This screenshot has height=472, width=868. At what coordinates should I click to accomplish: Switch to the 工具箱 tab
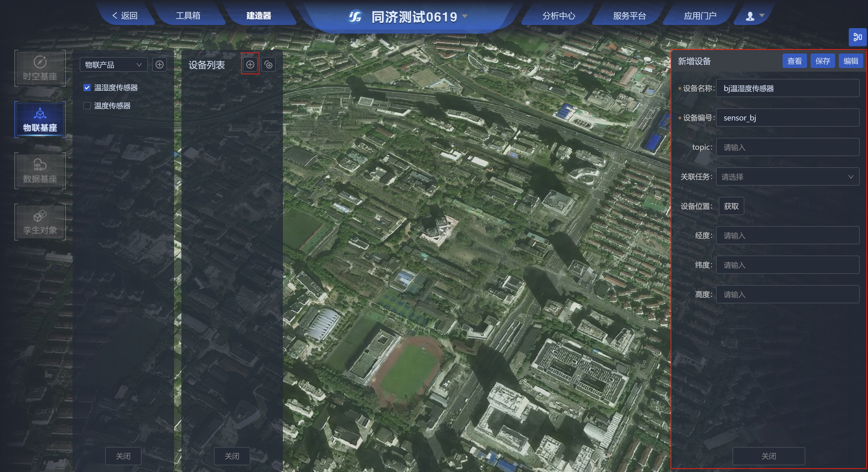point(188,15)
